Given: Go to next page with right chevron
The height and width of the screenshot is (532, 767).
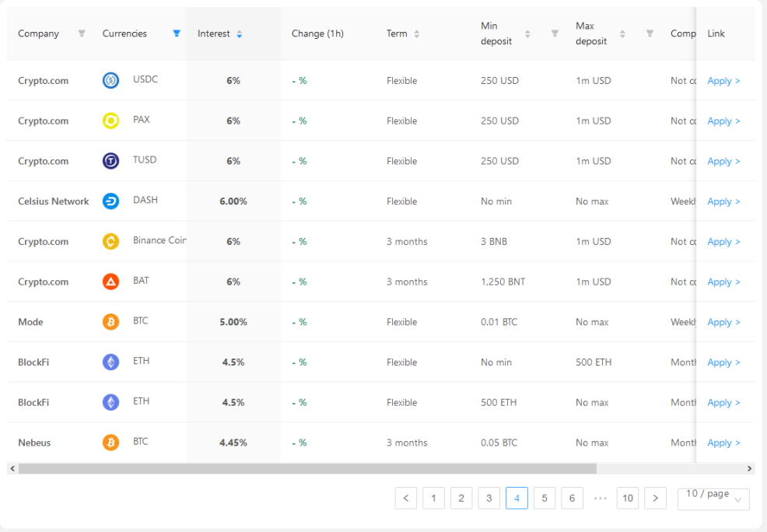Looking at the screenshot, I should (x=656, y=499).
